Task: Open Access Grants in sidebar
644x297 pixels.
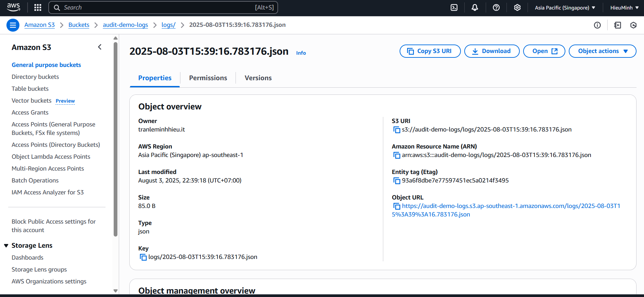Action: 30,112
